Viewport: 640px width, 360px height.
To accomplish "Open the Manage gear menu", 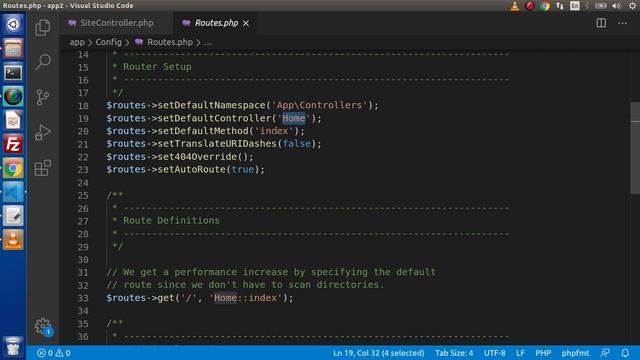I will (x=42, y=327).
